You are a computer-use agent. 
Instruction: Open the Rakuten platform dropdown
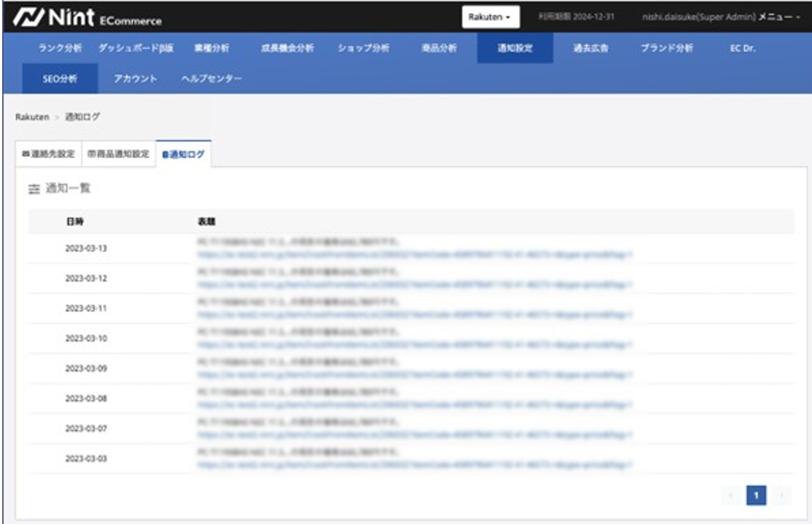pos(490,16)
